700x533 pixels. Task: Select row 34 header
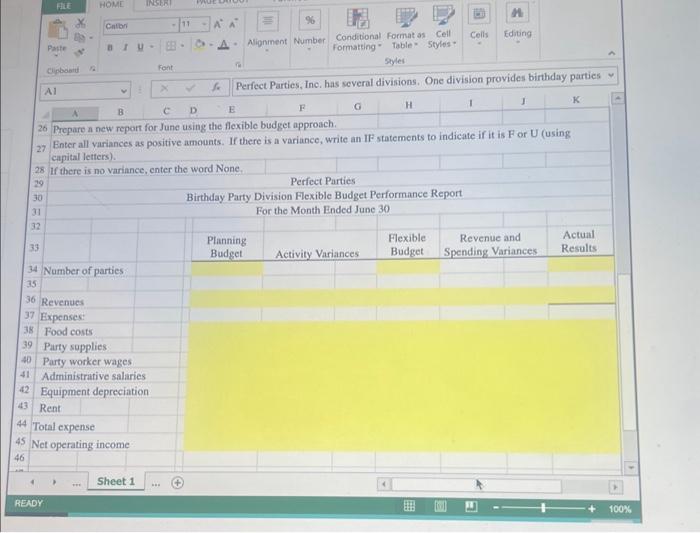32,269
